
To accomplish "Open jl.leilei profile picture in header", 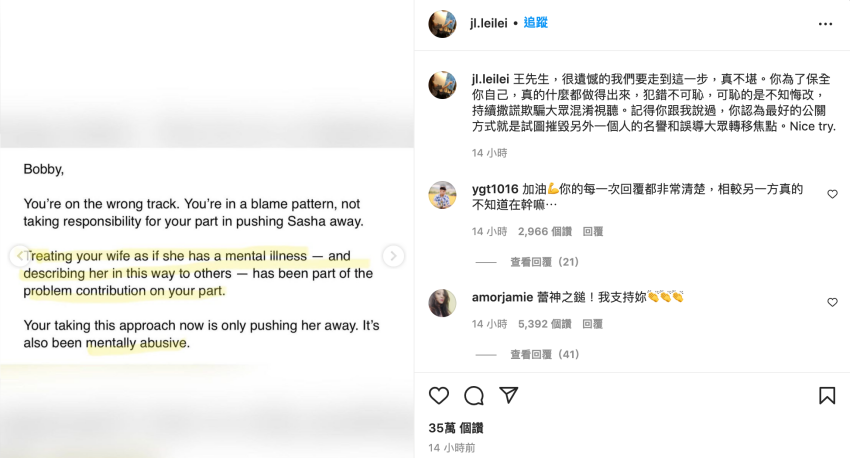I will click(442, 24).
